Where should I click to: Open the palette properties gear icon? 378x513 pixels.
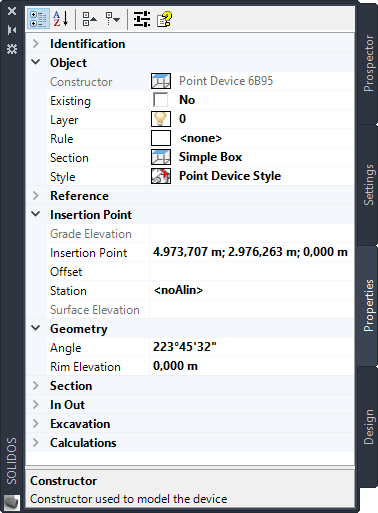tap(12, 49)
